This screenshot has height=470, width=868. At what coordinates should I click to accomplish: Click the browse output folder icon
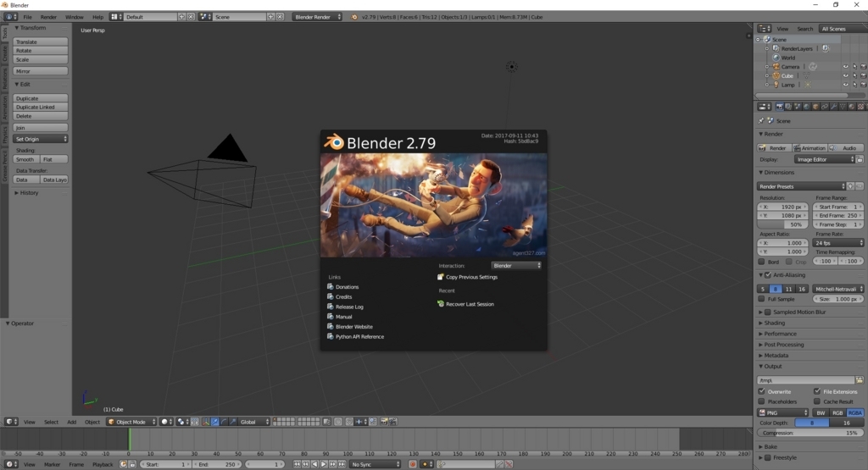(860, 380)
